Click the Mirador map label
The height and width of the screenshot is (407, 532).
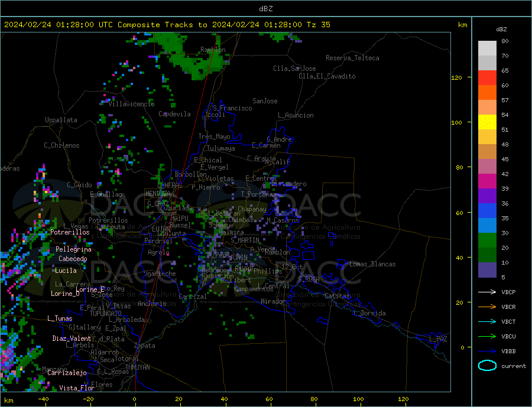click(x=273, y=301)
